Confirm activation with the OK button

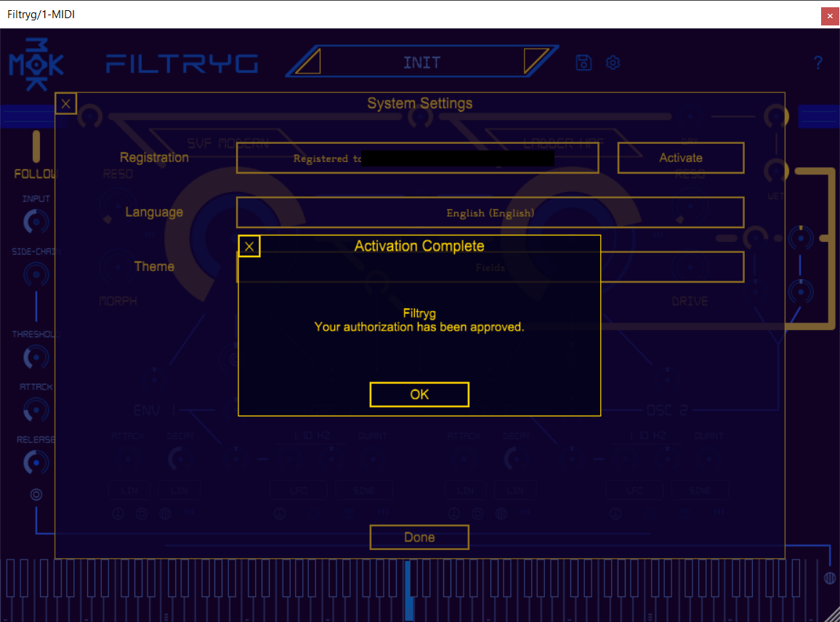(x=419, y=395)
